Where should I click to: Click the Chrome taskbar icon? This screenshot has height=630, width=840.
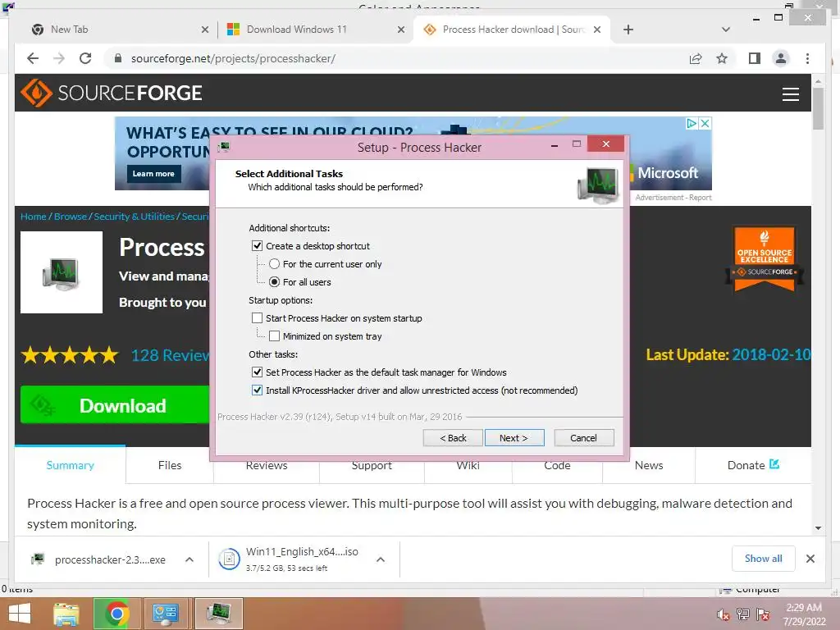tap(116, 614)
